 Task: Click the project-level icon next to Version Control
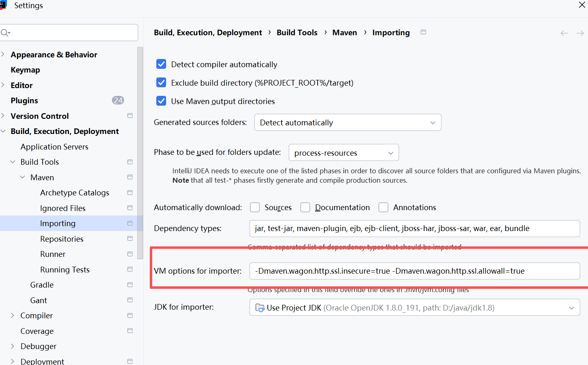[130, 116]
